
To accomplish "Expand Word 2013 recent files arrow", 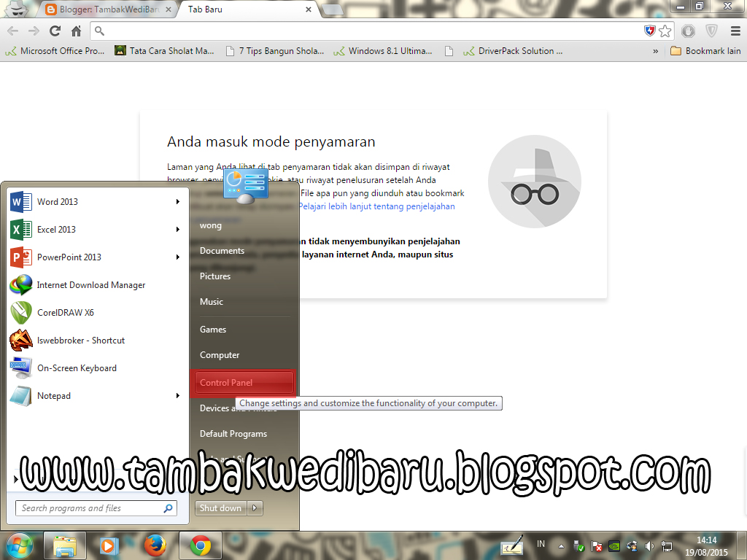I will pos(178,202).
